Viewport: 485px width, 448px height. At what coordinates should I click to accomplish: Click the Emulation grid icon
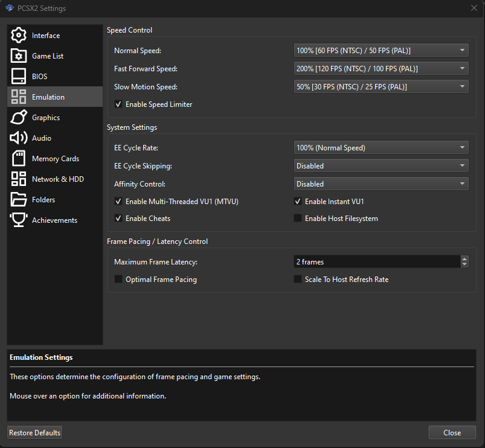pyautogui.click(x=19, y=97)
